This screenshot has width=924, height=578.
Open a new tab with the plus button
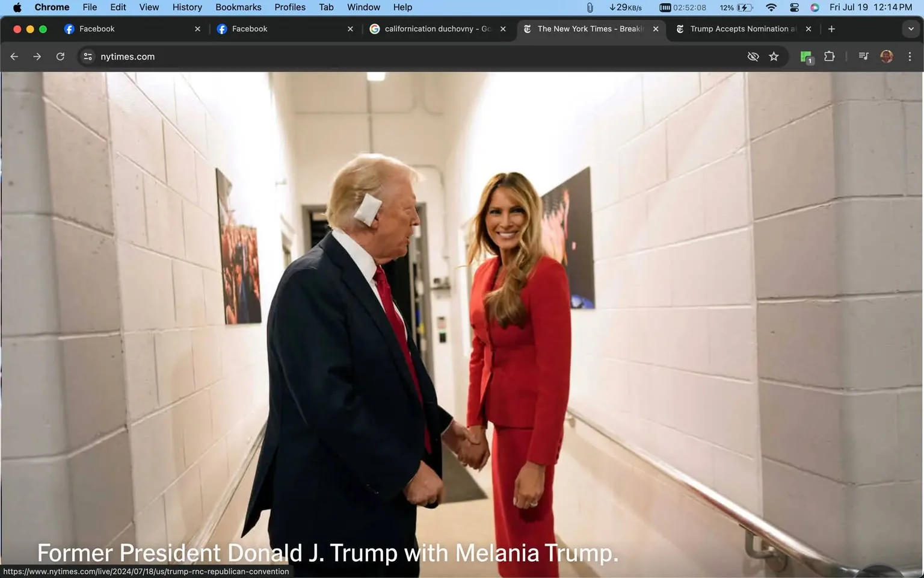[x=831, y=28]
